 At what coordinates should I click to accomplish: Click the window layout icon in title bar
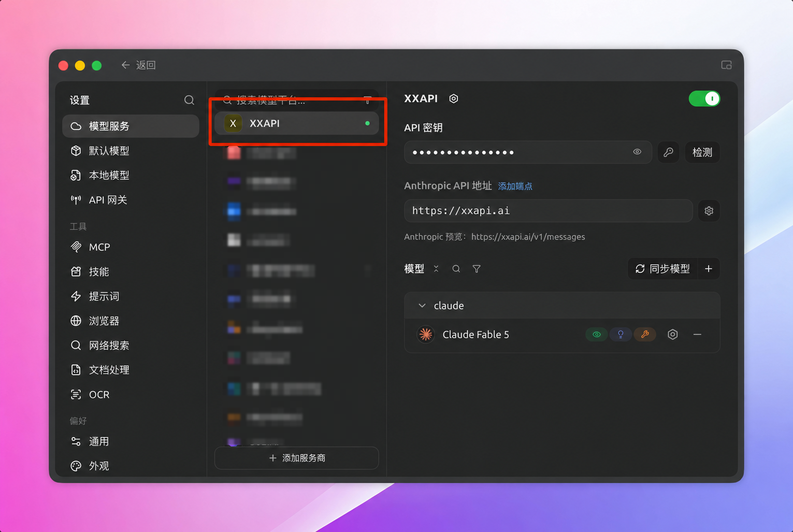click(x=726, y=65)
